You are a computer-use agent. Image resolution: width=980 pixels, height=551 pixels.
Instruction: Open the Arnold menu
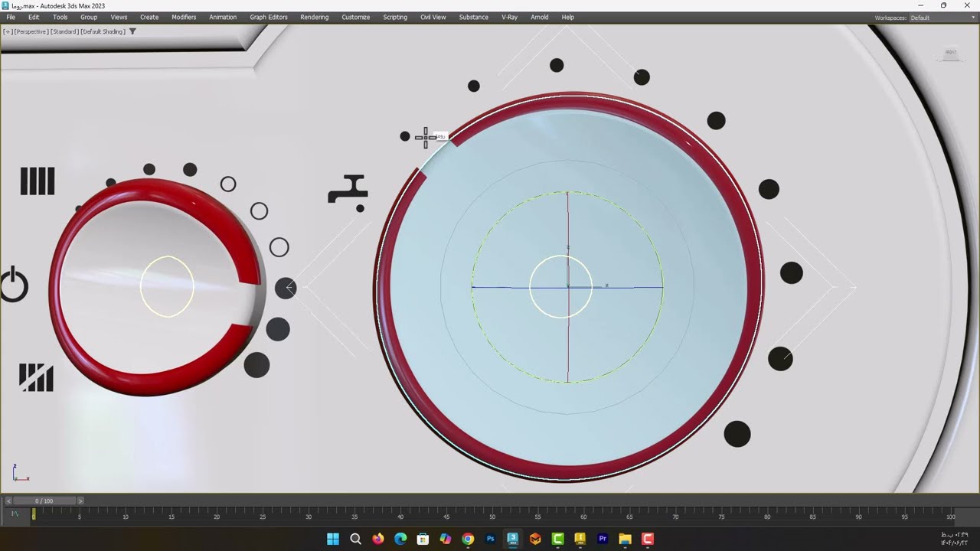click(x=539, y=17)
